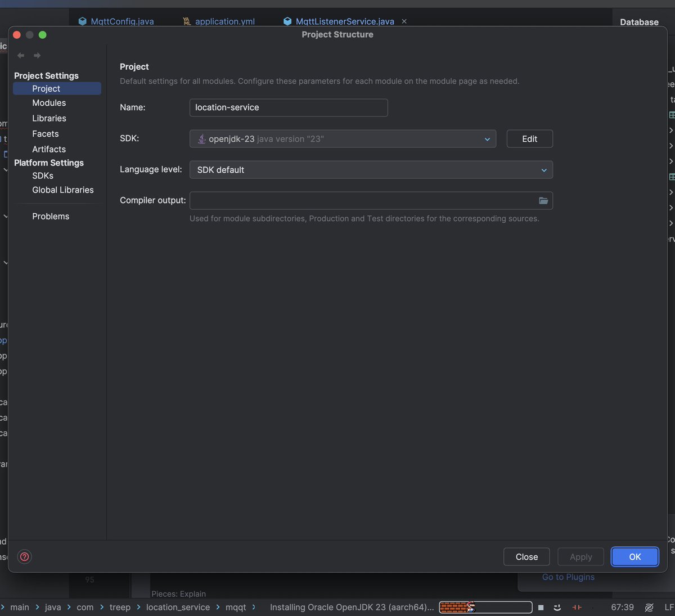
Task: Open the Compiler output folder picker icon
Action: coord(543,200)
